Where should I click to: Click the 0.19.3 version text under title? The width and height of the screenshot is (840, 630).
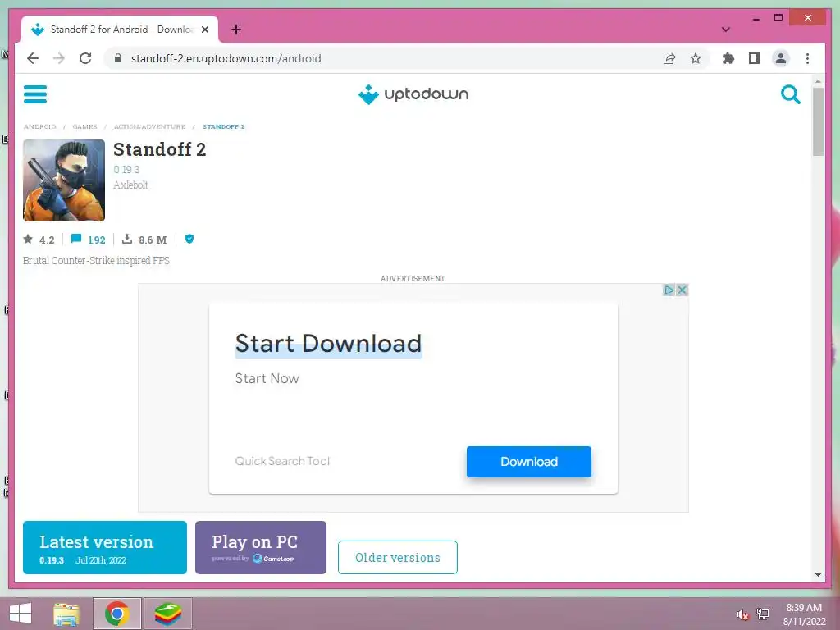126,169
